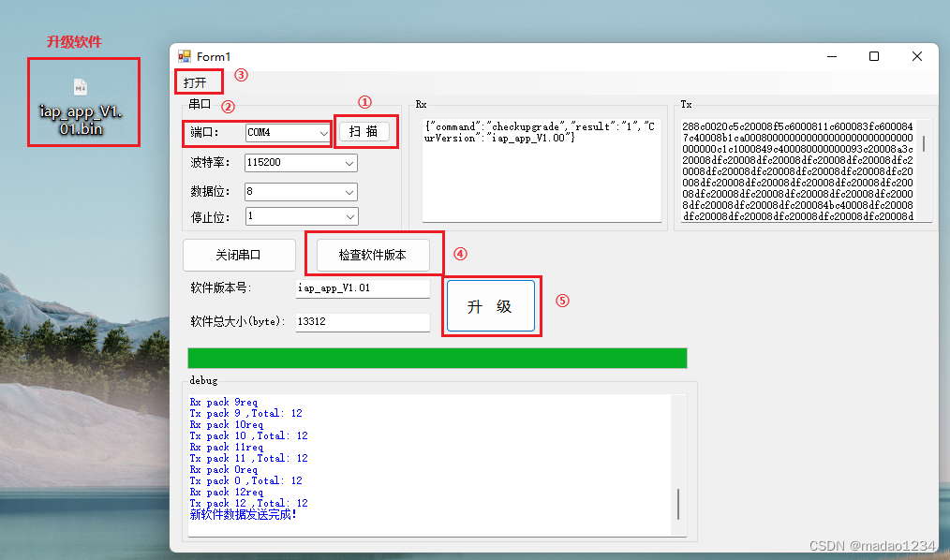This screenshot has height=560, width=950.
Task: Click 关闭串口 to close the serial port
Action: pyautogui.click(x=238, y=255)
